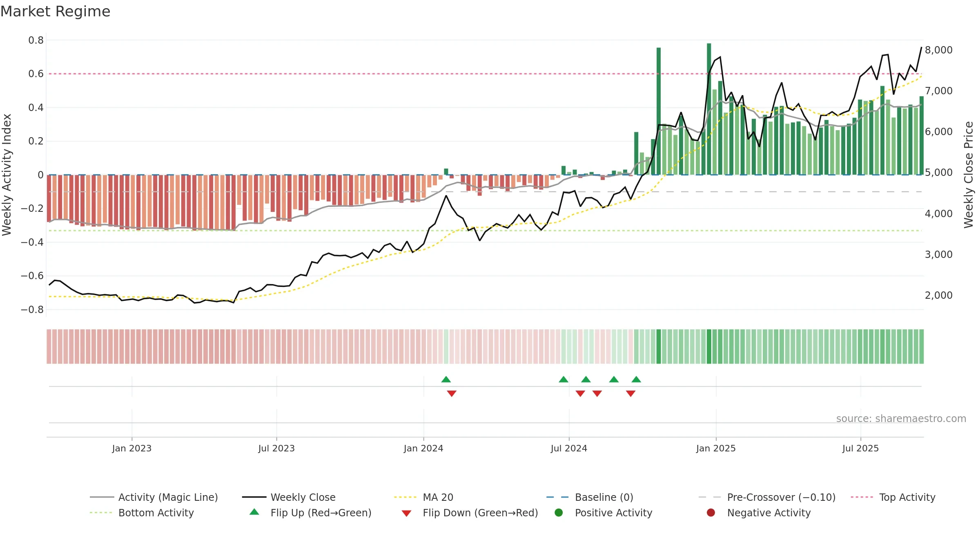Image resolution: width=980 pixels, height=551 pixels.
Task: Click the Flip Up green triangle legend icon
Action: click(254, 512)
